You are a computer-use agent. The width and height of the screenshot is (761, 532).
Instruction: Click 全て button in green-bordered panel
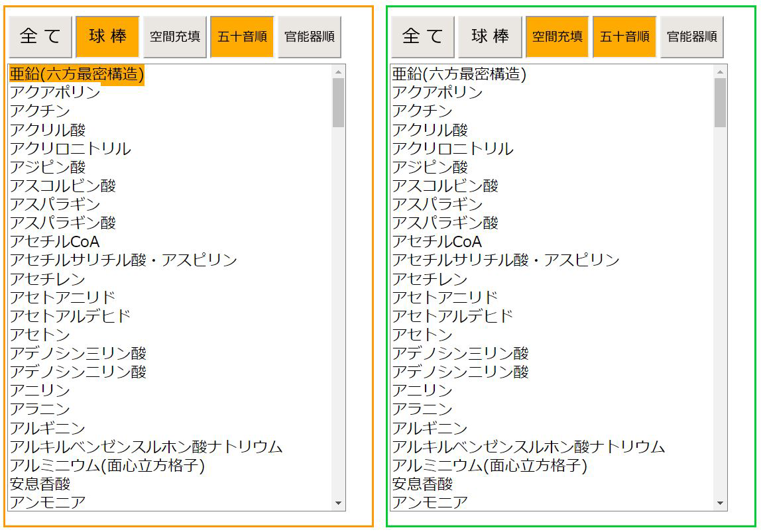coord(422,36)
